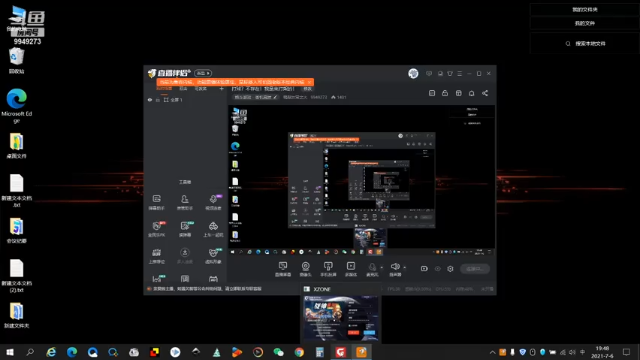Switch to the second scene tab
This screenshot has width=640, height=360.
(x=183, y=89)
